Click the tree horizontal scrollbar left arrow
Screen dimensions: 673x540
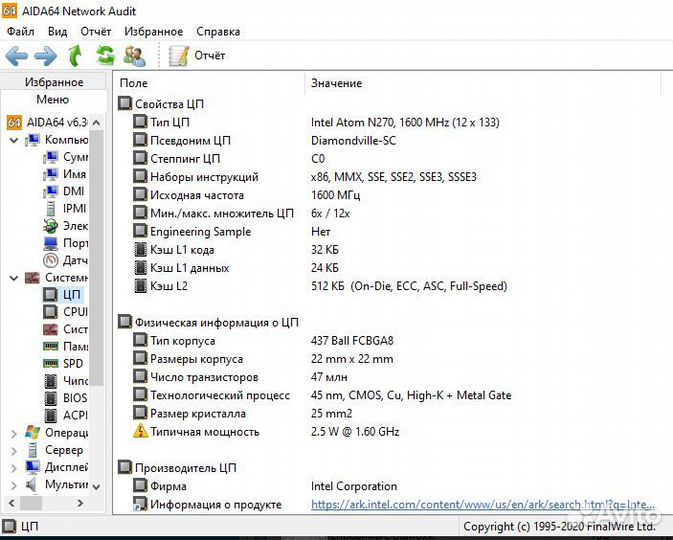(x=12, y=503)
